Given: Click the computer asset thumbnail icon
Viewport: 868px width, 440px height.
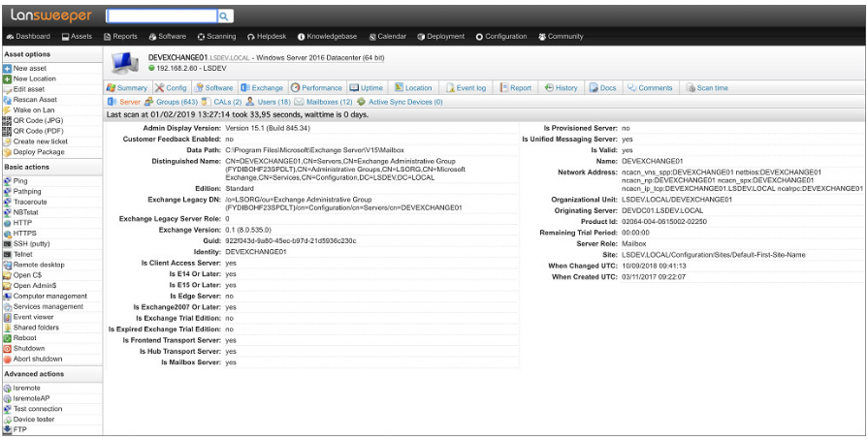Looking at the screenshot, I should click(x=124, y=63).
